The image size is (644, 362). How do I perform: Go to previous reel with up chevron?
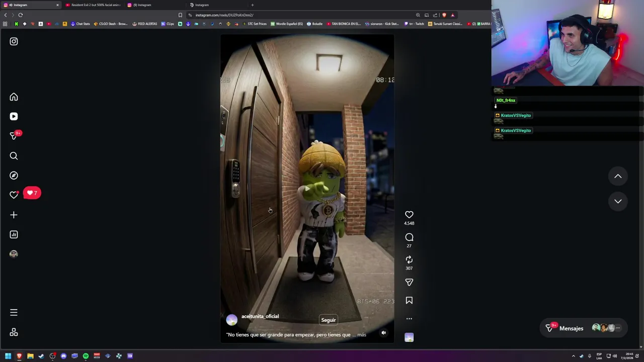point(618,176)
